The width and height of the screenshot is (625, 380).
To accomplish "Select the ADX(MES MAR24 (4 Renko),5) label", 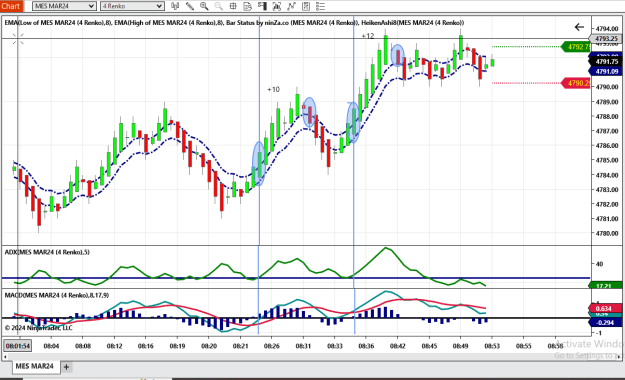I will [47, 252].
